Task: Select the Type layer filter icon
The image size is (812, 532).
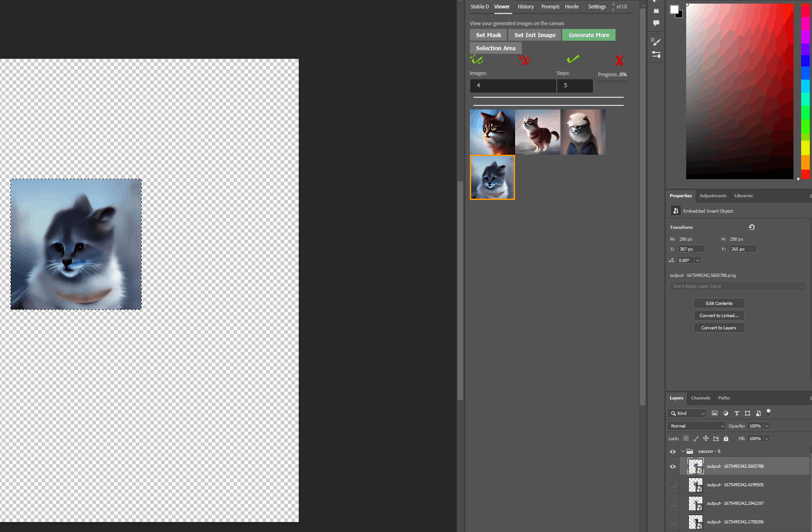Action: point(737,413)
